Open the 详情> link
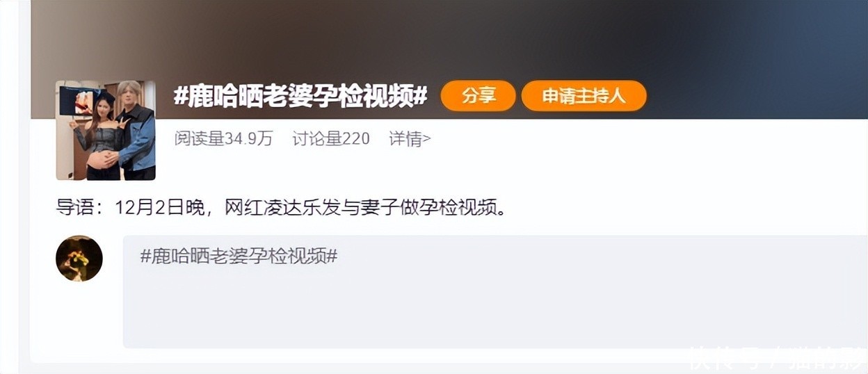The height and width of the screenshot is (374, 868). (410, 139)
